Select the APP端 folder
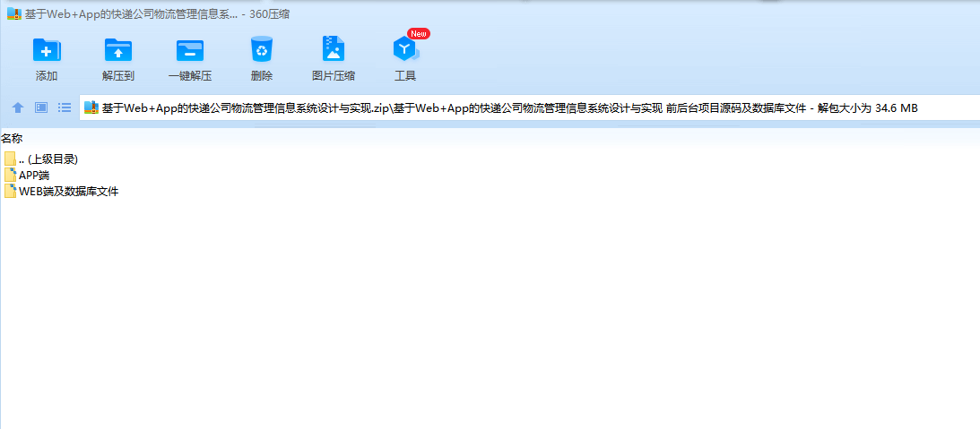Screen dimensions: 980x429 [x=27, y=176]
